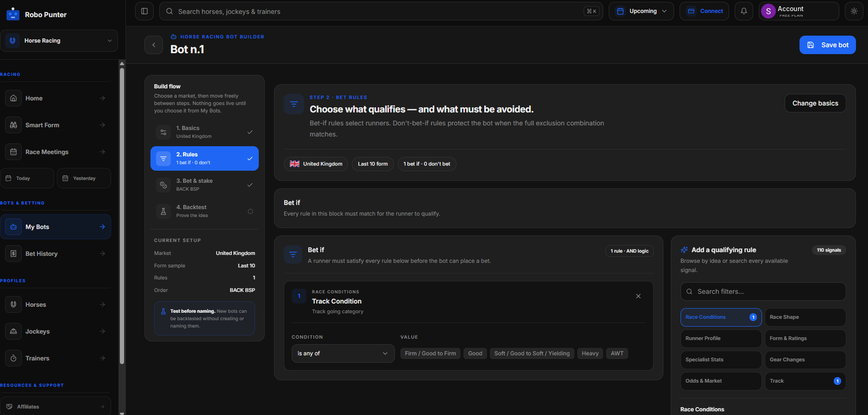
Task: Click the My Bots robot icon
Action: click(x=14, y=227)
